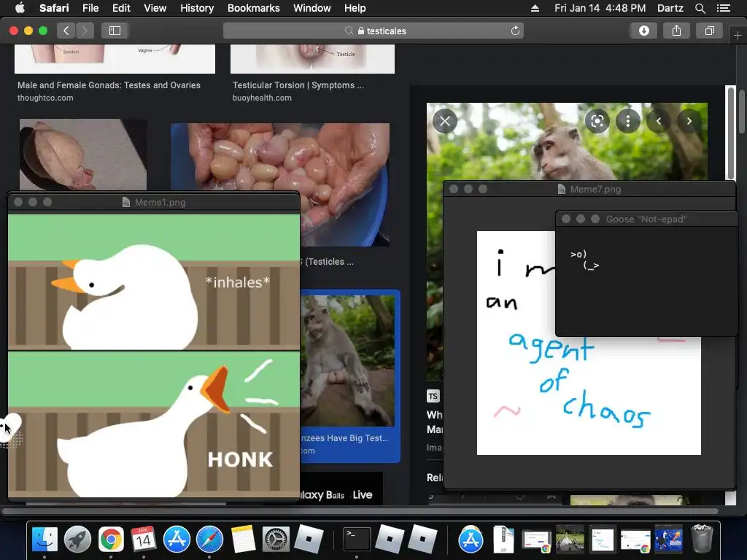Launch Google Chrome from the Dock

click(x=111, y=540)
